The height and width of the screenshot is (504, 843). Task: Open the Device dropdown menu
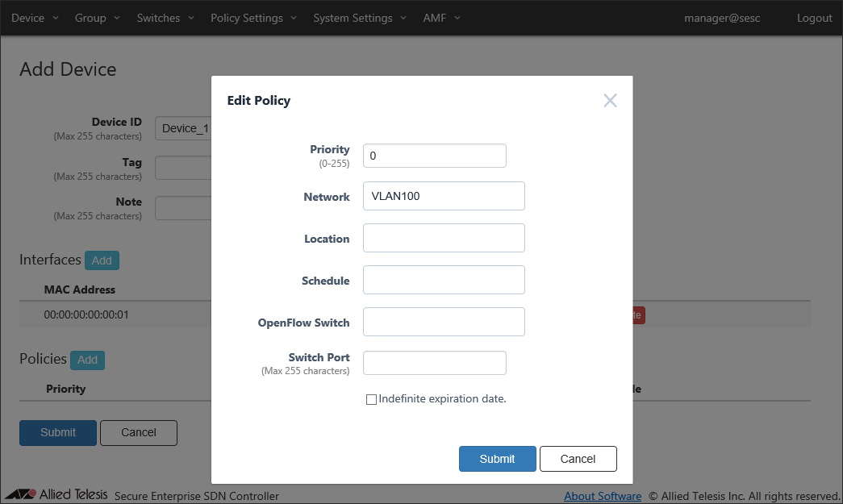35,18
